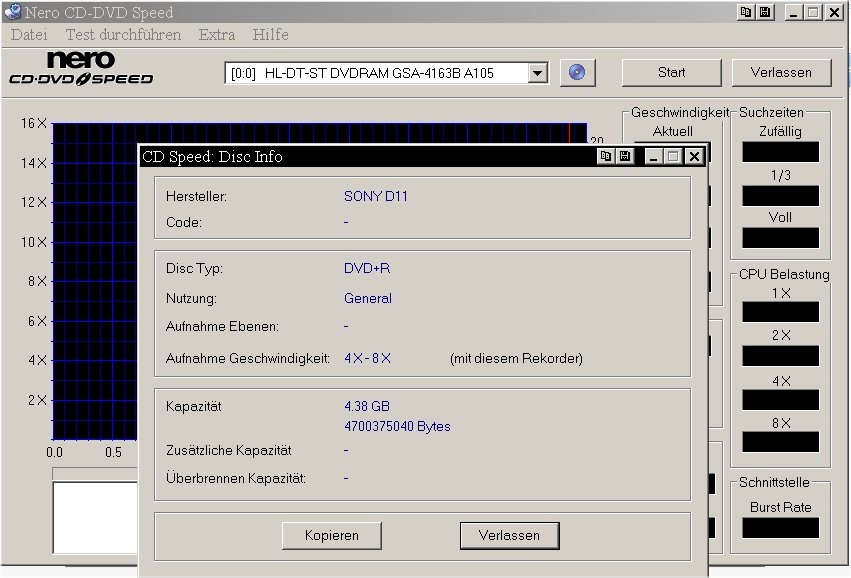Click the 4700375040 Bytes value
This screenshot has width=851, height=578.
[x=397, y=427]
